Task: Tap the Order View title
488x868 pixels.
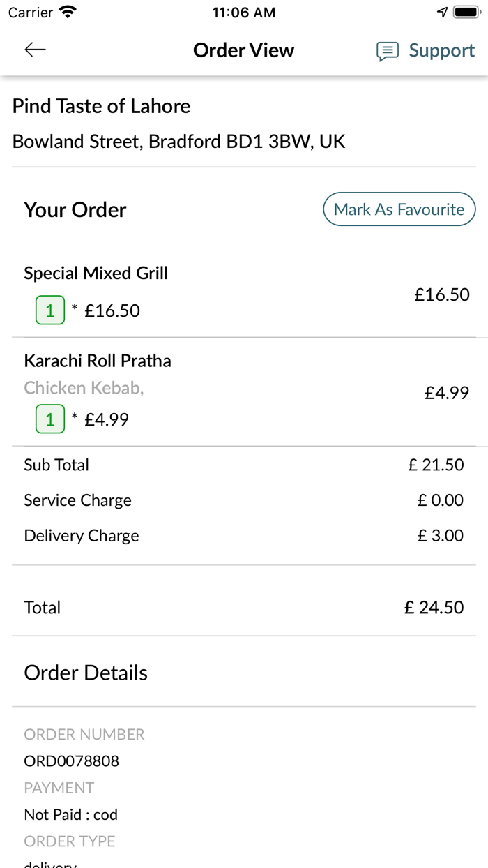Action: pyautogui.click(x=244, y=50)
